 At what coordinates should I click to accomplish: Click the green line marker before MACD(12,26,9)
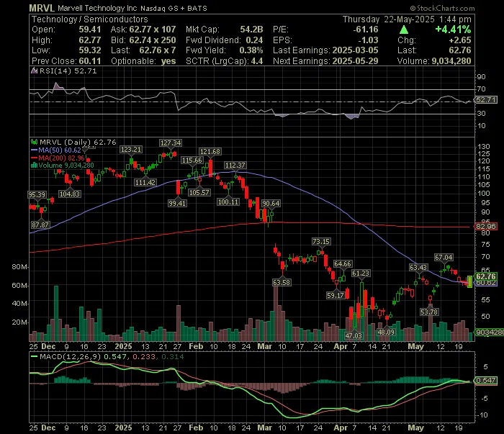coord(34,356)
